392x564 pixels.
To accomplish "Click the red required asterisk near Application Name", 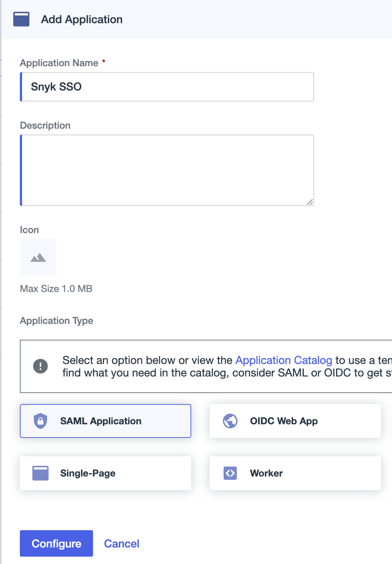I will click(104, 63).
